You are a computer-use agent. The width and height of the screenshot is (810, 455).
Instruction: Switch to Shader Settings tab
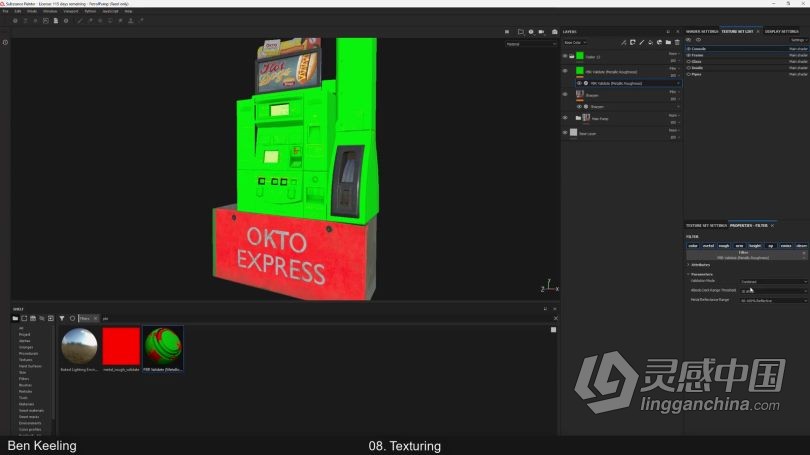(702, 32)
